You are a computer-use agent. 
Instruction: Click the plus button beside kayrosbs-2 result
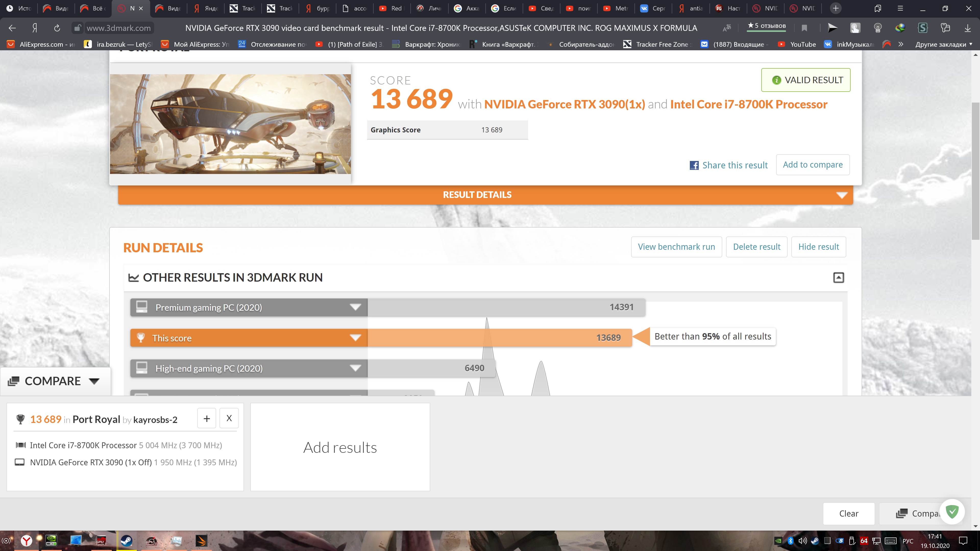(206, 418)
